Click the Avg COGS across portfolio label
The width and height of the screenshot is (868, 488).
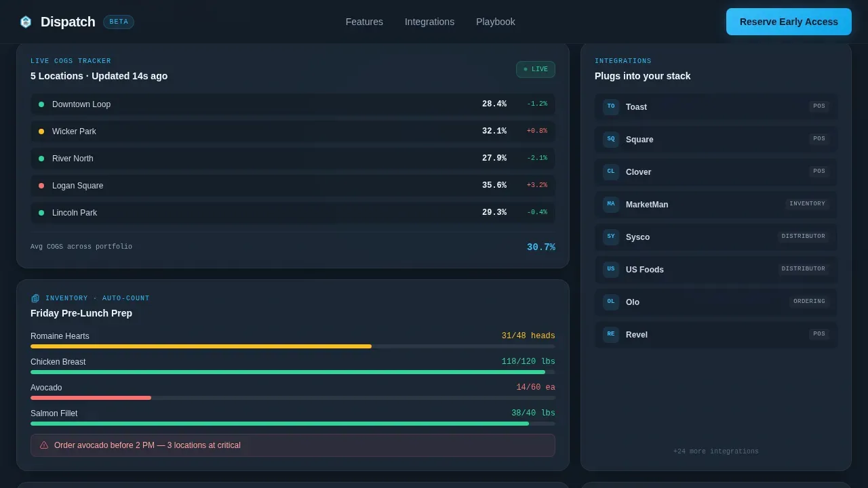pyautogui.click(x=81, y=247)
